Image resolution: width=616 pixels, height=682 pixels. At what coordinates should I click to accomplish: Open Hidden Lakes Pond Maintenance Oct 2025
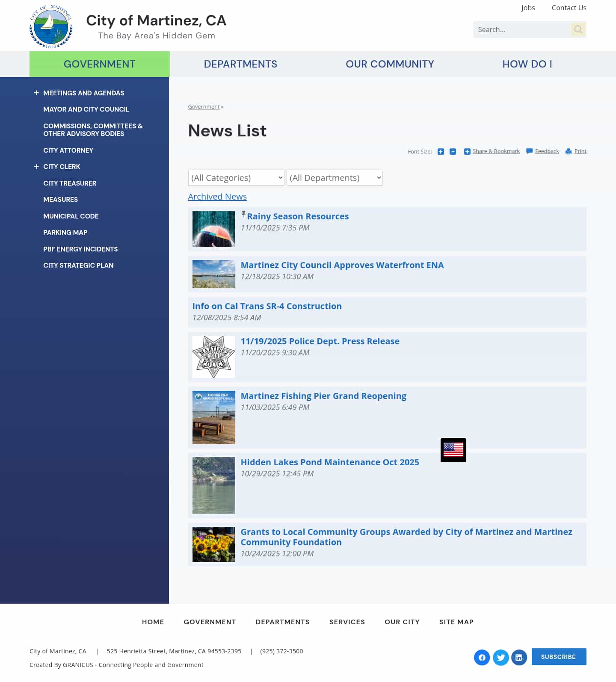click(x=330, y=462)
